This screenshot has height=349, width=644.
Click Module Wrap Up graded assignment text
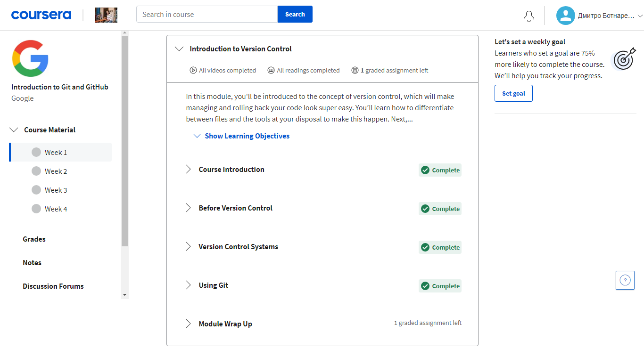[x=428, y=323]
